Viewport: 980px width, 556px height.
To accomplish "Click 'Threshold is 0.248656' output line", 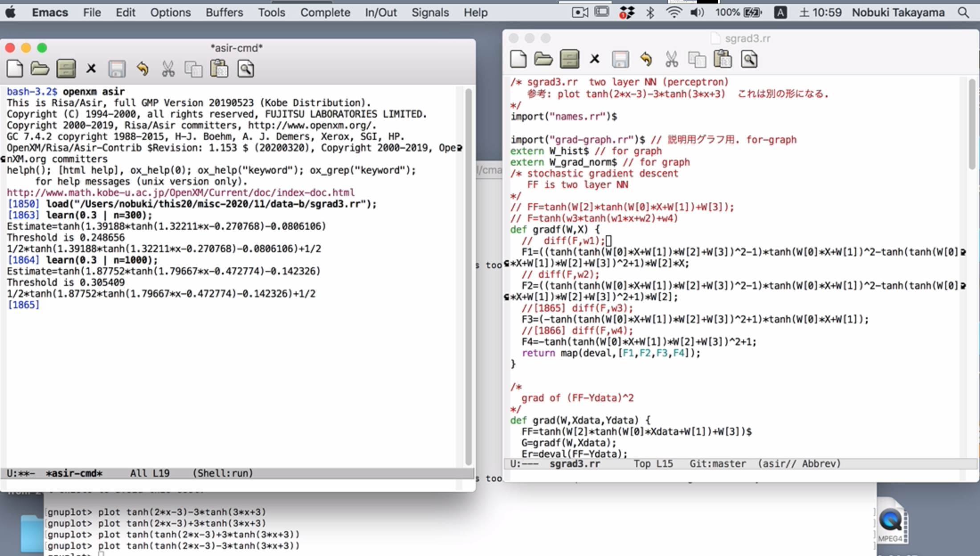I will [65, 237].
